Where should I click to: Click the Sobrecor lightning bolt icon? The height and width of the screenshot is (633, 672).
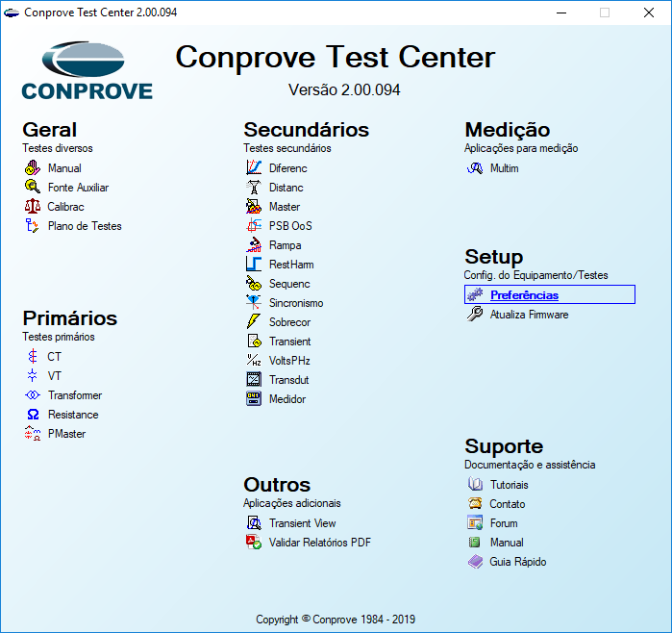[254, 321]
